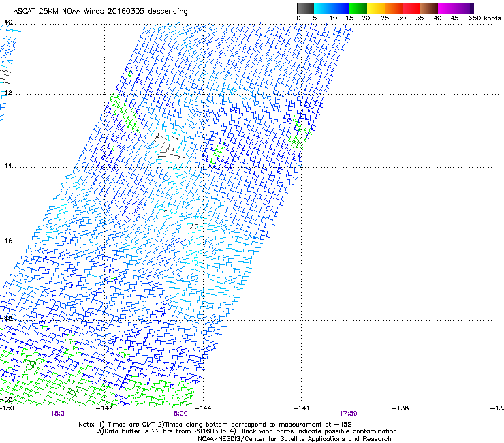
Task: Click the -144 longitude axis label
Action: click(203, 408)
